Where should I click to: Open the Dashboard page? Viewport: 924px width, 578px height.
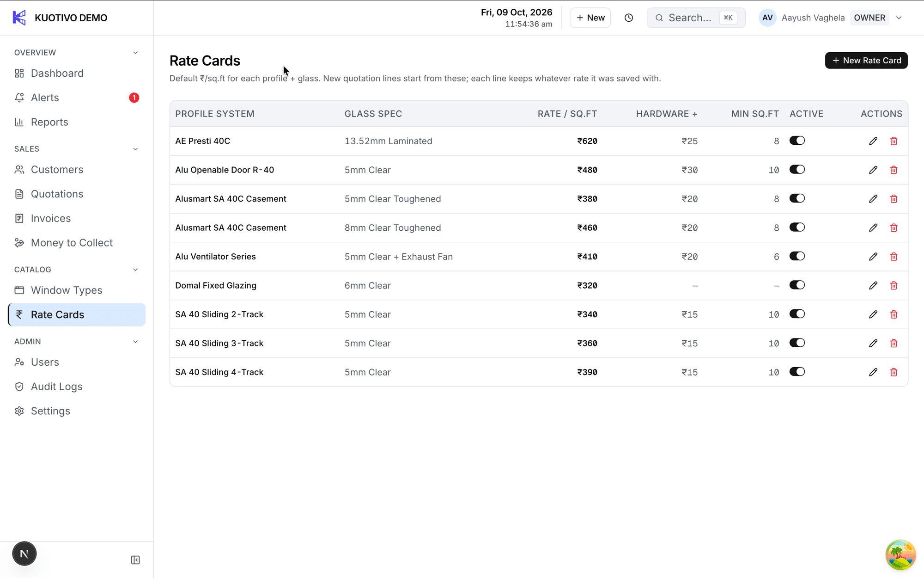click(x=77, y=73)
